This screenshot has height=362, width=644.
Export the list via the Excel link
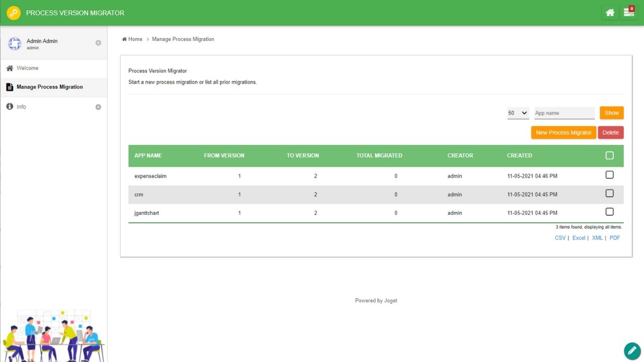(579, 238)
